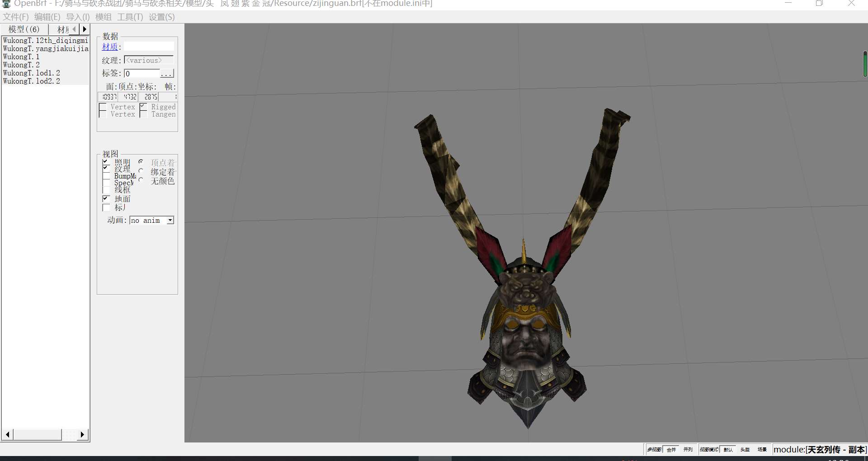
Task: Click the 材质 material name field
Action: (x=149, y=47)
